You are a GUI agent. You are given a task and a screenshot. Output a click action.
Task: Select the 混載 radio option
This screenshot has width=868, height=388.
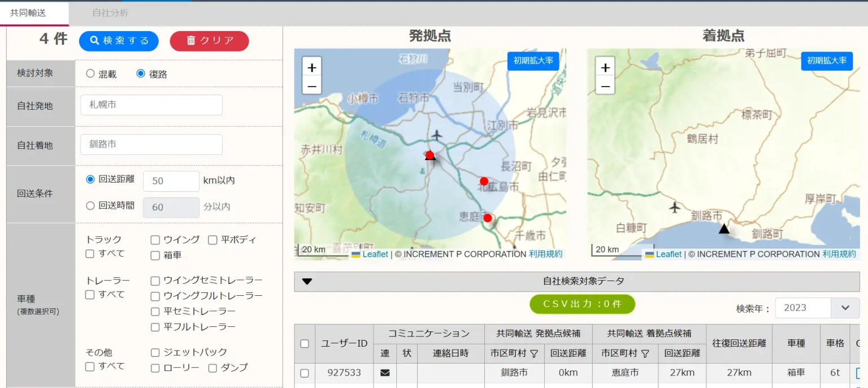90,74
